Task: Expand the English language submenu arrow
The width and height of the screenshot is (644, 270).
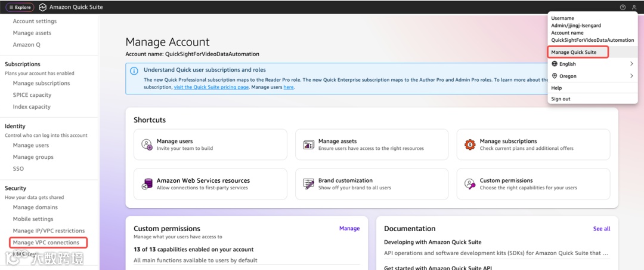Action: point(631,64)
